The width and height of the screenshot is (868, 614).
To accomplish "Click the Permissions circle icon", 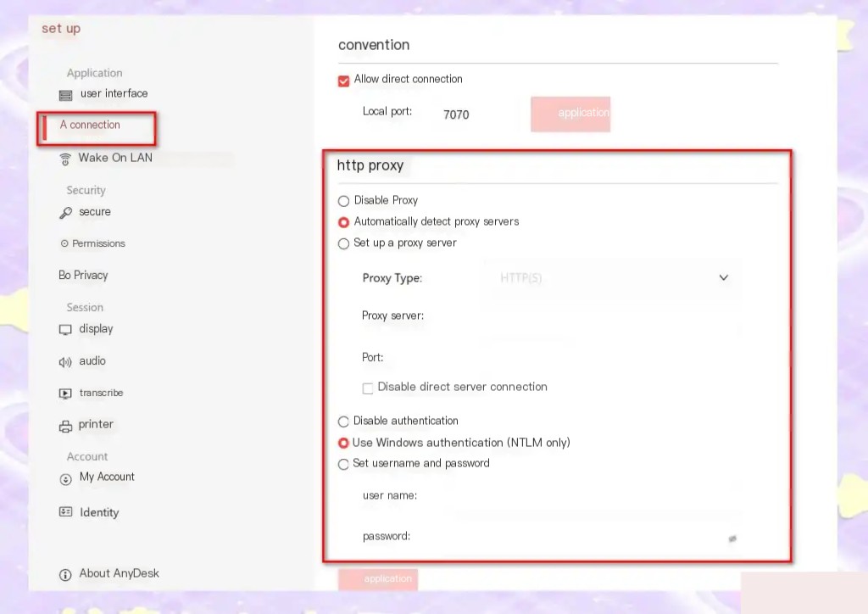I will coord(64,243).
